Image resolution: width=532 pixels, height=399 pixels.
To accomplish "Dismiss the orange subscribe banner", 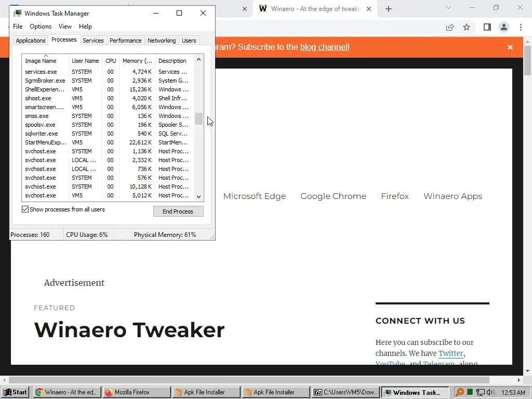I will (510, 47).
